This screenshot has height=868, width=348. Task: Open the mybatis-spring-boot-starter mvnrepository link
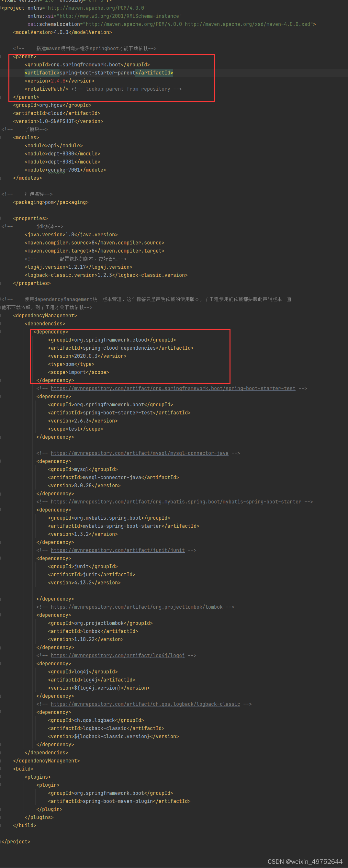coord(176,502)
